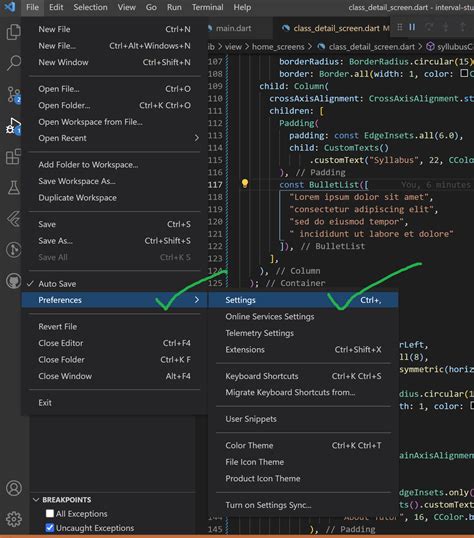Click the Dart file icon on class_detail_screen tab

286,28
